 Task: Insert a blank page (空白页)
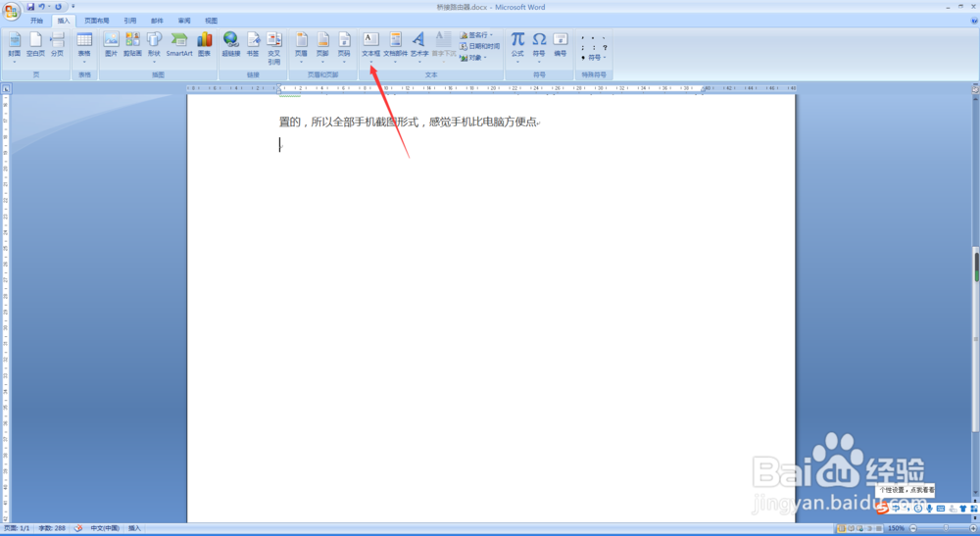(x=35, y=45)
